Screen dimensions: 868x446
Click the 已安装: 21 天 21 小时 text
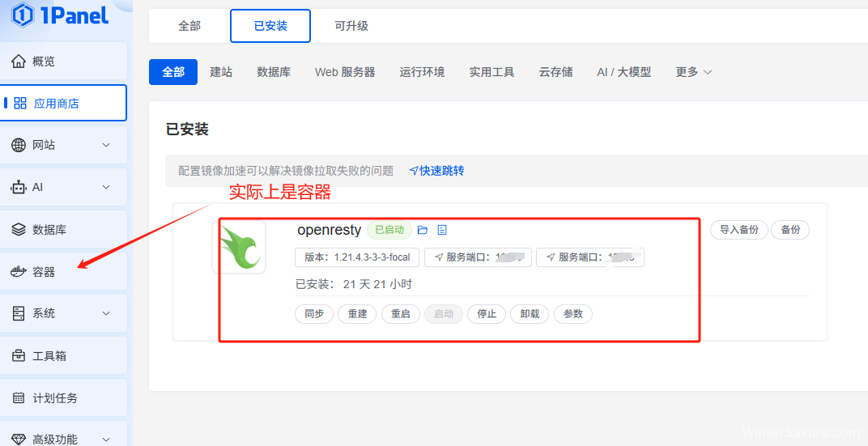point(354,284)
